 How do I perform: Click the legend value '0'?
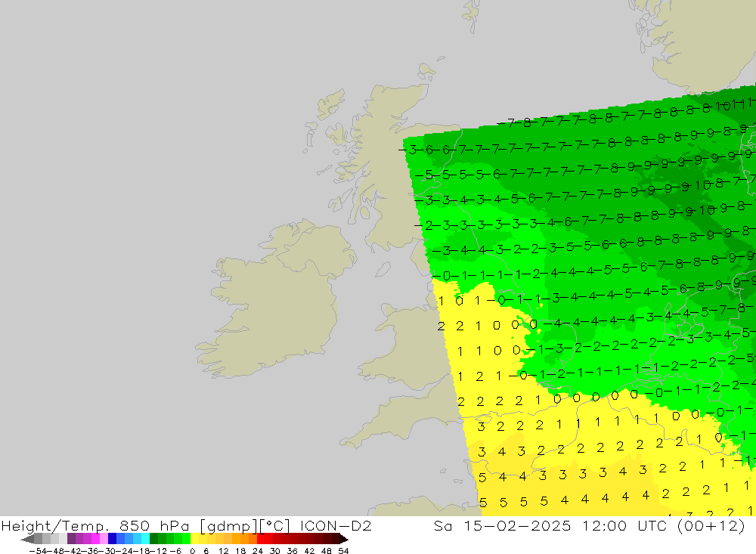point(192,551)
